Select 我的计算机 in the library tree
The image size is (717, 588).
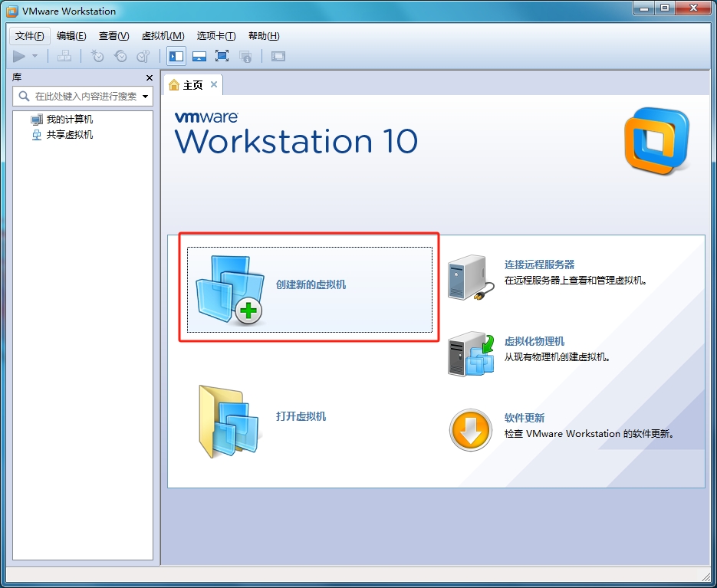coord(69,120)
